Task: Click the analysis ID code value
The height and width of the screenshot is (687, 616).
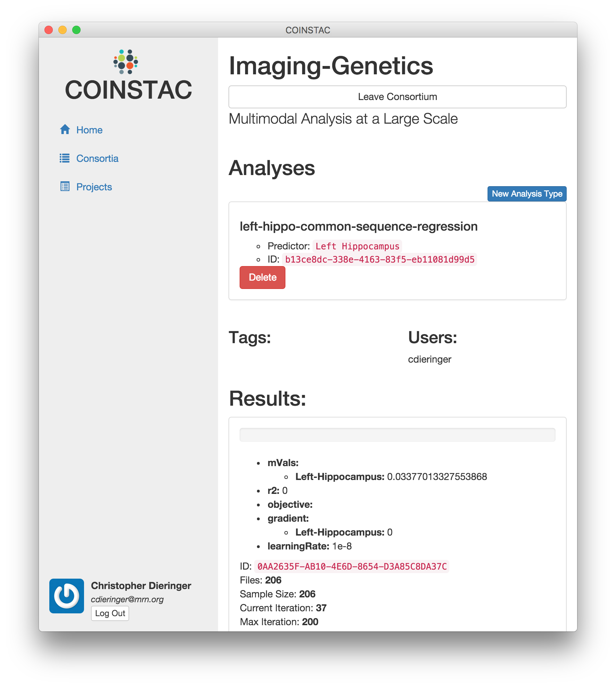Action: point(380,259)
